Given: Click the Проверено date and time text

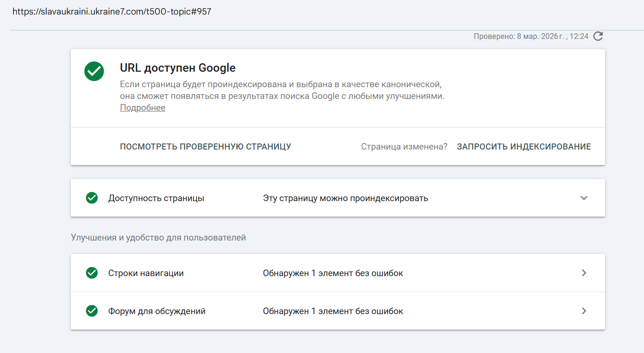Looking at the screenshot, I should (x=531, y=36).
